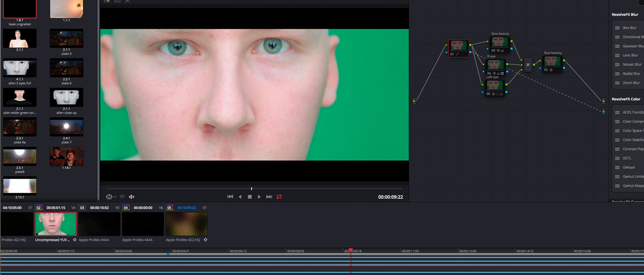Select clip 05 blurry thumbnail in strip
Image resolution: width=644 pixels, height=275 pixels.
click(x=186, y=224)
